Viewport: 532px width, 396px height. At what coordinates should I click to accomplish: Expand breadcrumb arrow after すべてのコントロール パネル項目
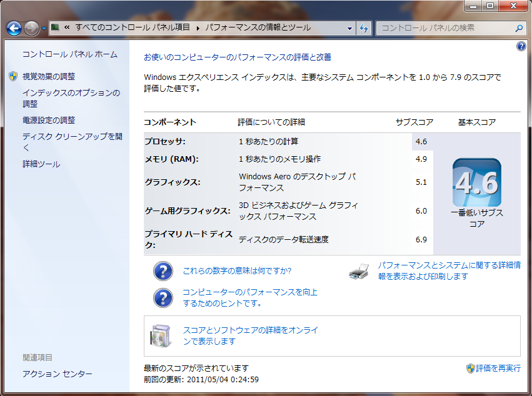click(x=198, y=28)
